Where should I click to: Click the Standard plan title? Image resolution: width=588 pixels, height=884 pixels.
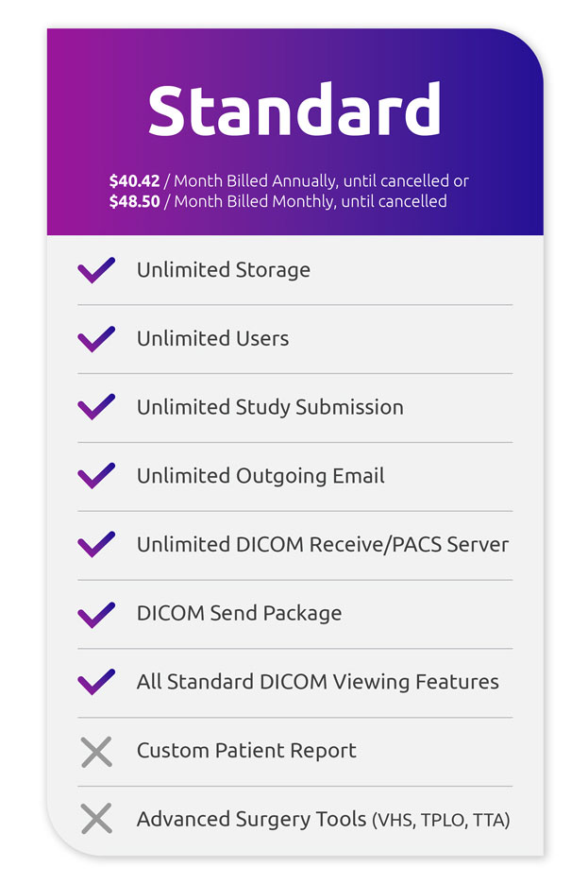pyautogui.click(x=294, y=111)
